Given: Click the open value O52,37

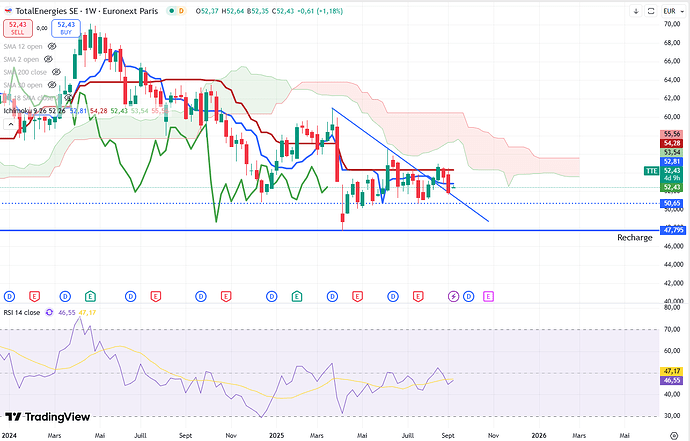Looking at the screenshot, I should [x=207, y=11].
